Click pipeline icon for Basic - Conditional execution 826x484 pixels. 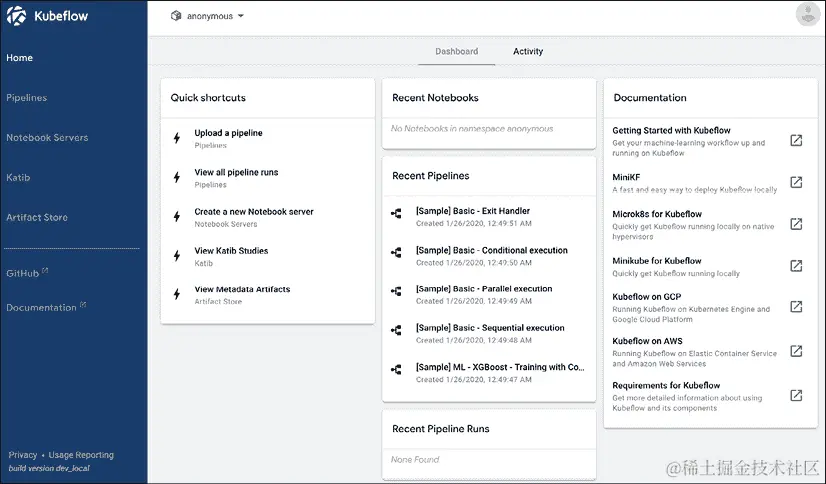(396, 253)
